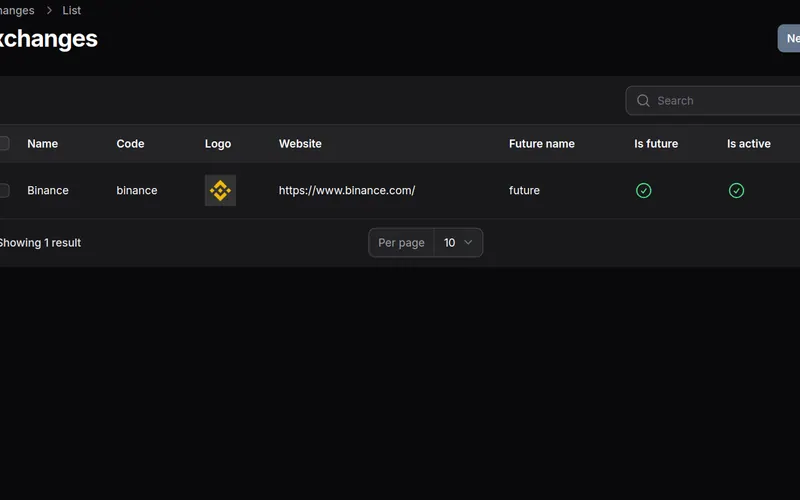Click the Is future column header

(656, 144)
